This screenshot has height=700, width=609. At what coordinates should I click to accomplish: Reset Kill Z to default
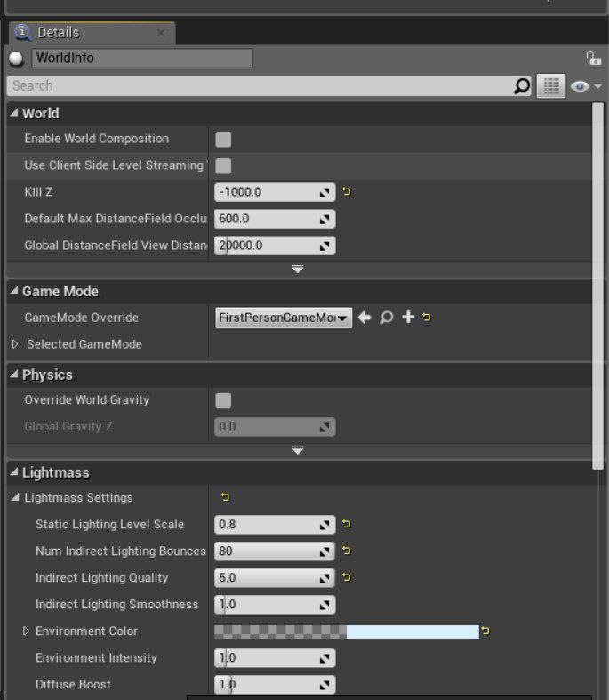pyautogui.click(x=346, y=191)
